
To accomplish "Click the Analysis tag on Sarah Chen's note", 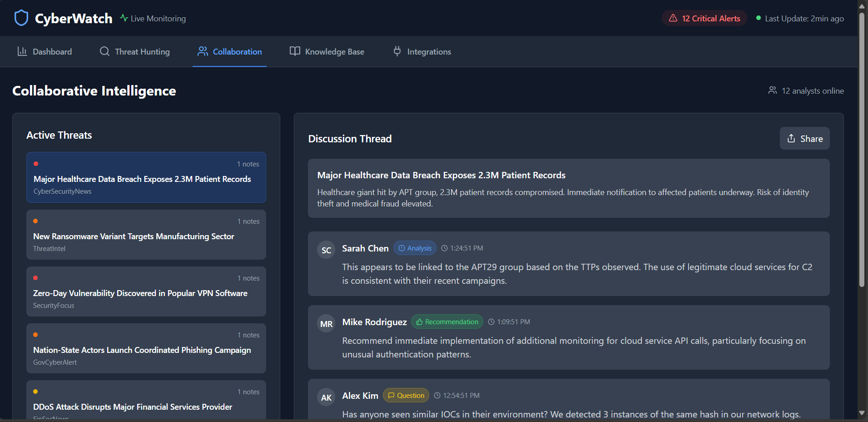I will click(x=415, y=248).
